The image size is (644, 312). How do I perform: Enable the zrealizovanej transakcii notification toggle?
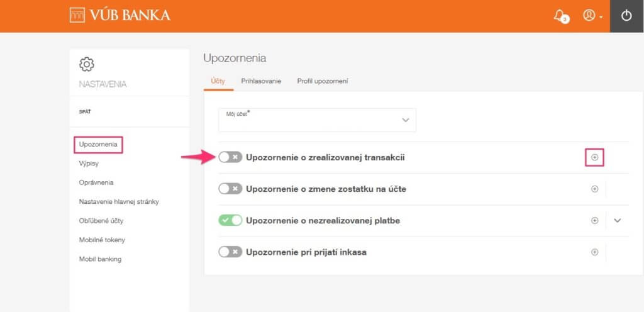coord(230,157)
